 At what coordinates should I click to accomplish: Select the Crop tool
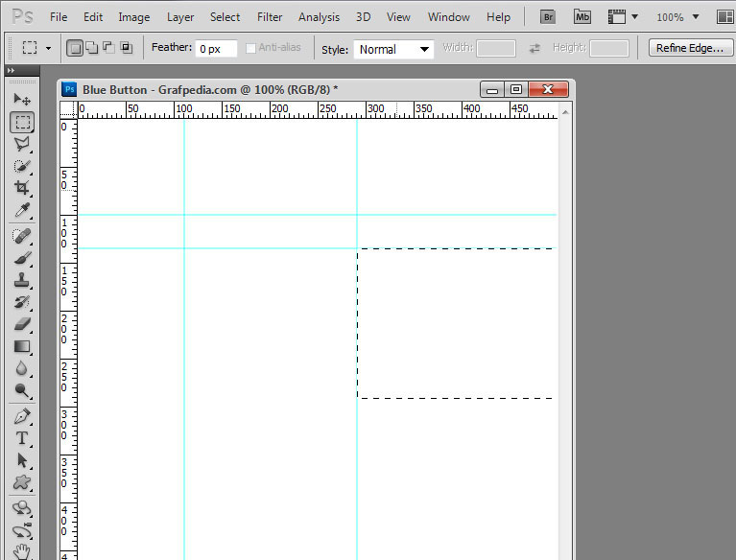[22, 188]
